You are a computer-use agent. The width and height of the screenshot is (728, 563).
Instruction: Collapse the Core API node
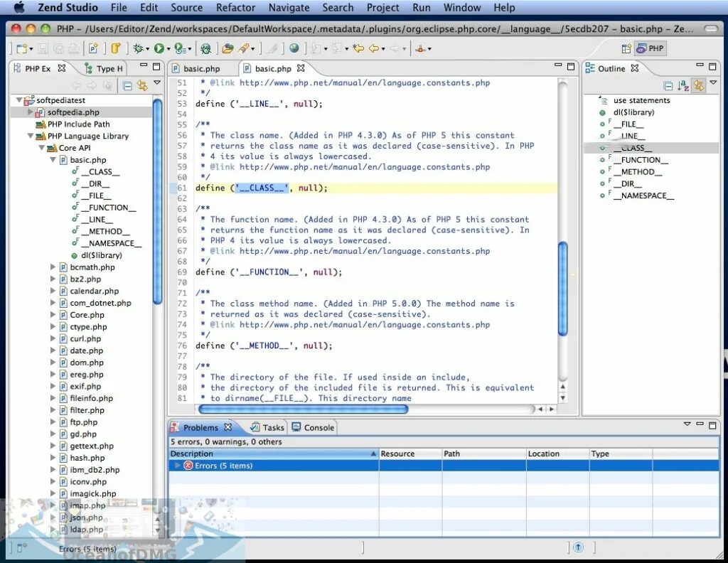click(x=41, y=148)
